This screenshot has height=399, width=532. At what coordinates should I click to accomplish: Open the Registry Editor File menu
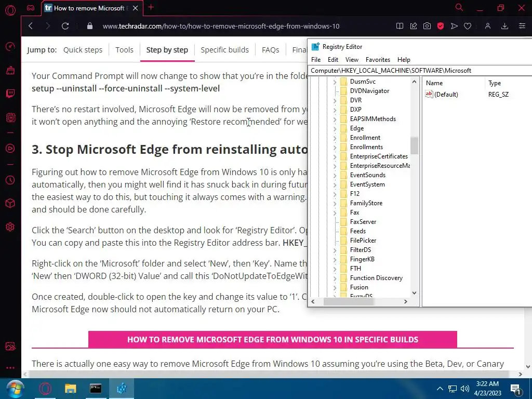pyautogui.click(x=315, y=59)
